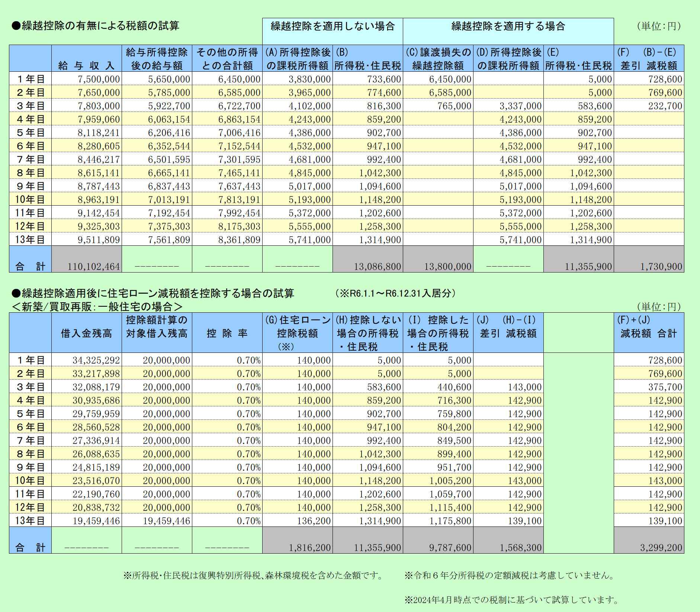
Task: Select the title '繰越控除の有無による税額の試算'
Action: 96,26
